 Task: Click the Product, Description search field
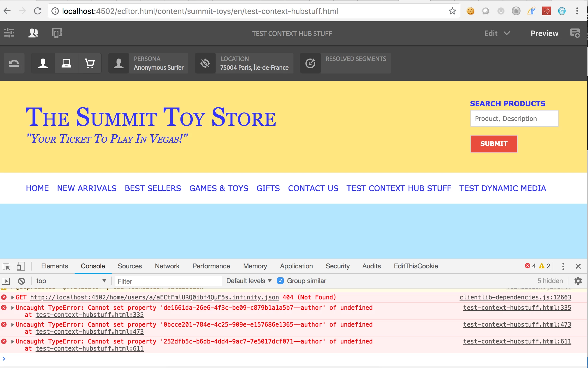514,119
